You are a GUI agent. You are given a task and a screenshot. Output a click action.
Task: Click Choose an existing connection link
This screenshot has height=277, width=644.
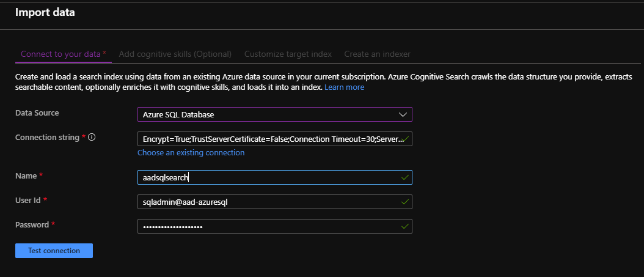pos(191,152)
